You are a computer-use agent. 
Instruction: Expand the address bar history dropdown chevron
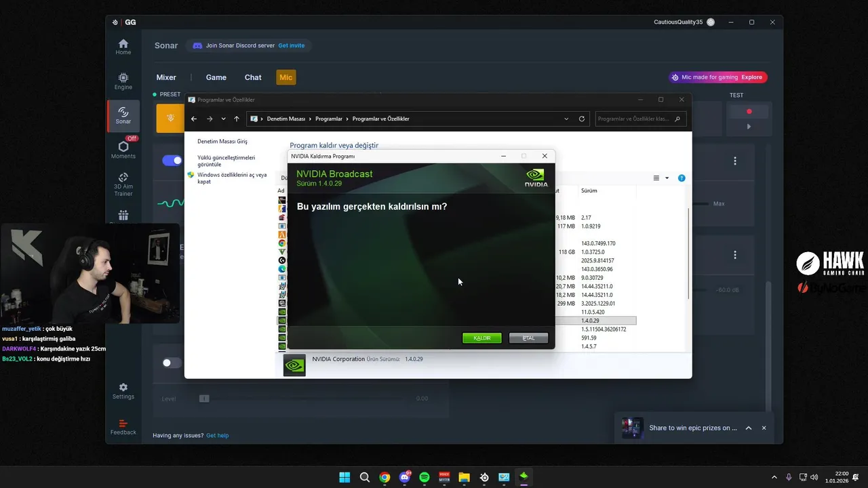click(x=567, y=119)
